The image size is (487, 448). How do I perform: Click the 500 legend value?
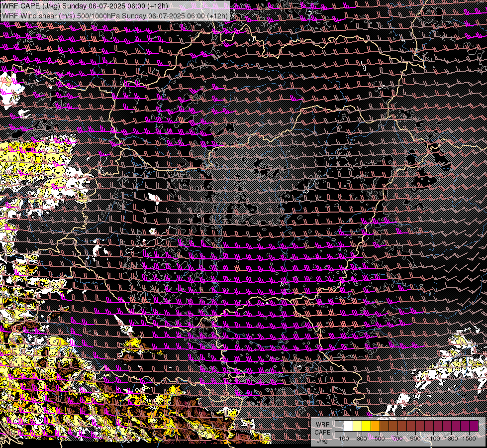380,439
